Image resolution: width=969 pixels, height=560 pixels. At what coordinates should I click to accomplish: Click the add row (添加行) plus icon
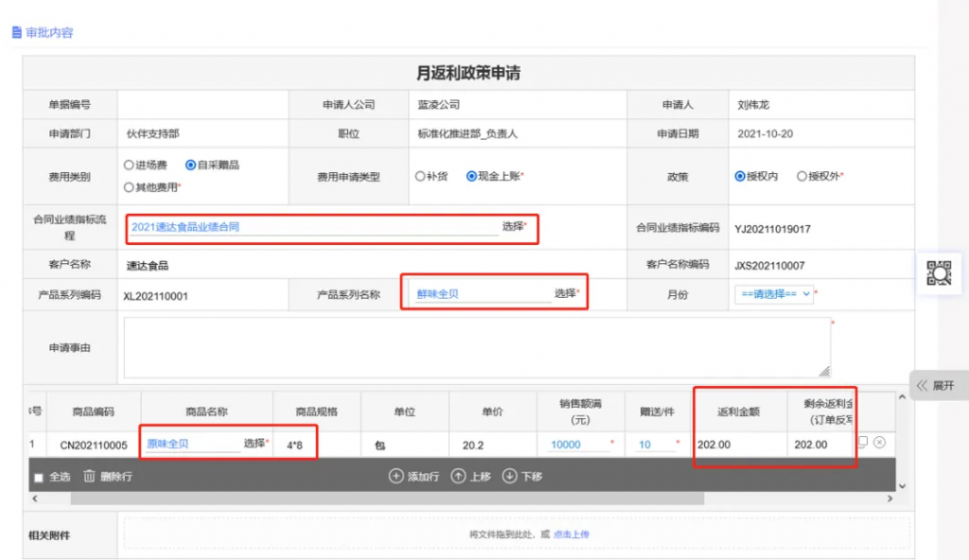(x=396, y=476)
